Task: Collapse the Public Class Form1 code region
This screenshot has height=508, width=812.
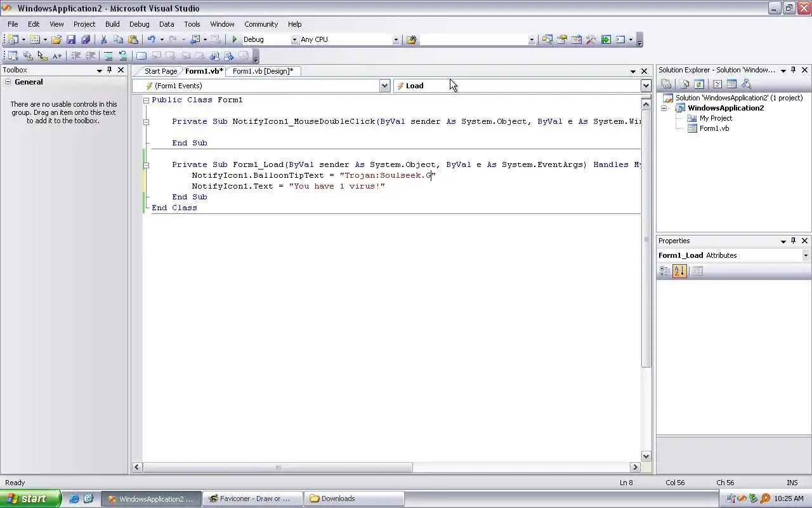Action: 146,100
